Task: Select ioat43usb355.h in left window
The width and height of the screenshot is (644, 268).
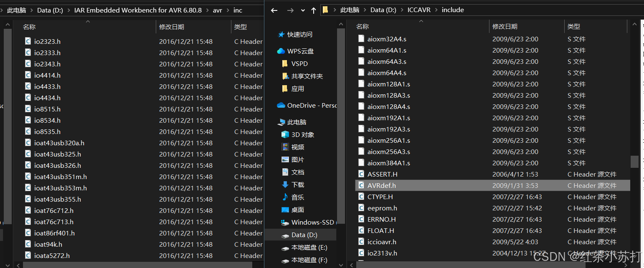Action: (x=58, y=199)
